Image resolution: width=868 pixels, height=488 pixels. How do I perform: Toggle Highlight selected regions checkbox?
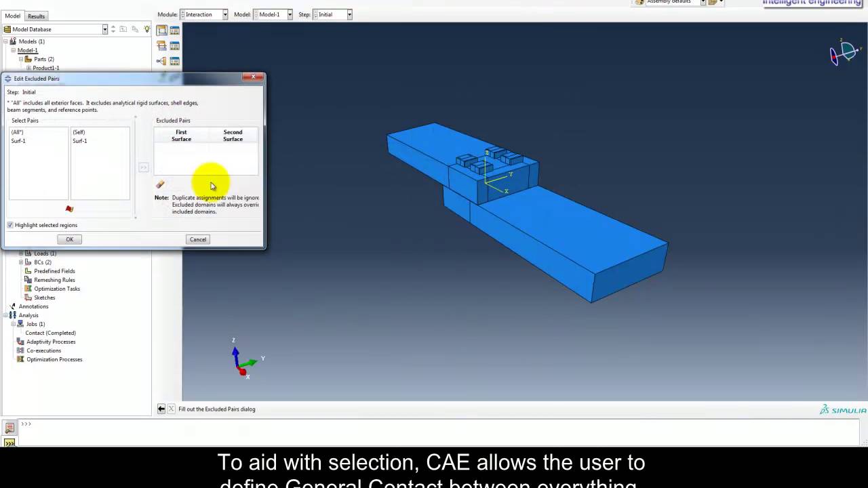click(x=10, y=225)
